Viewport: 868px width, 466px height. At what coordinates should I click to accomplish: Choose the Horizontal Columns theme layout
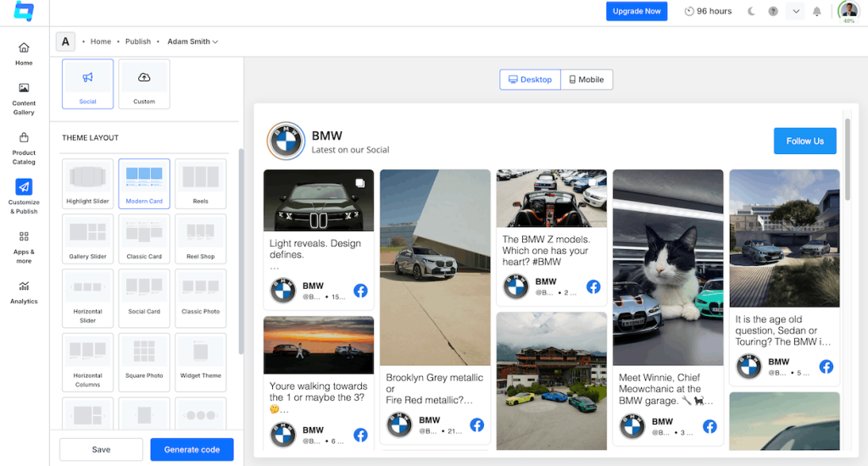87,363
